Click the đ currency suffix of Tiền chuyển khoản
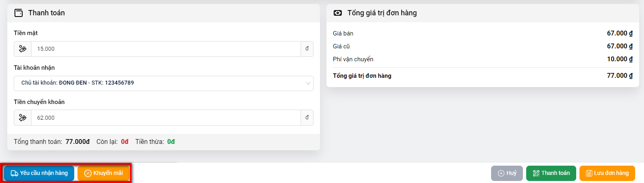 [x=307, y=118]
